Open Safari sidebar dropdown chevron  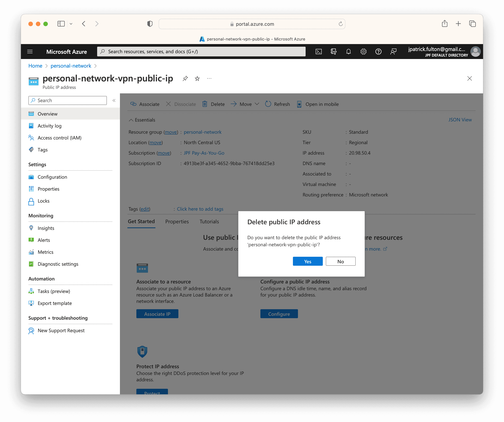(x=71, y=24)
